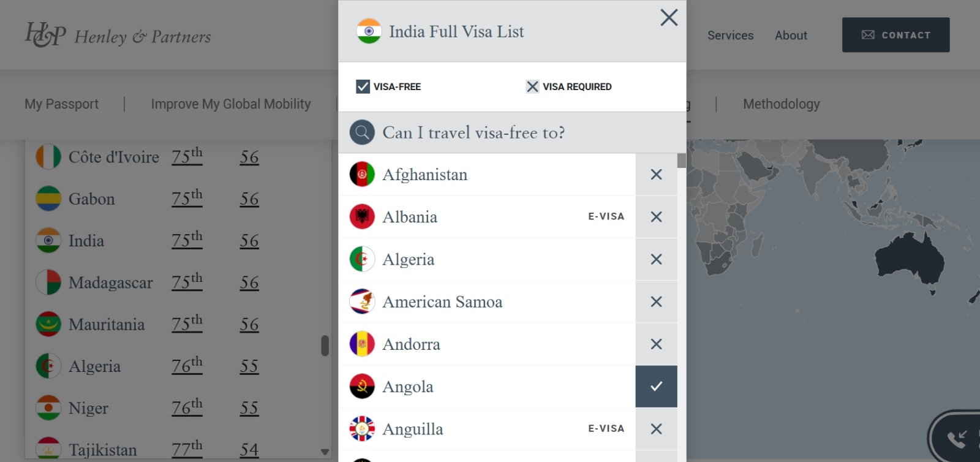Open the About link
Screen dimensions: 980x462
[791, 36]
